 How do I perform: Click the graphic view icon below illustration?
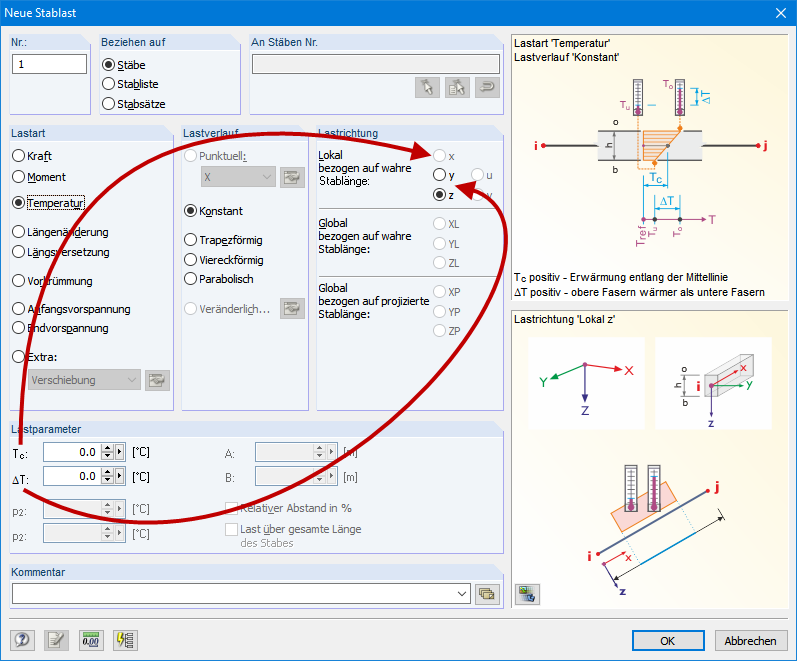click(527, 594)
